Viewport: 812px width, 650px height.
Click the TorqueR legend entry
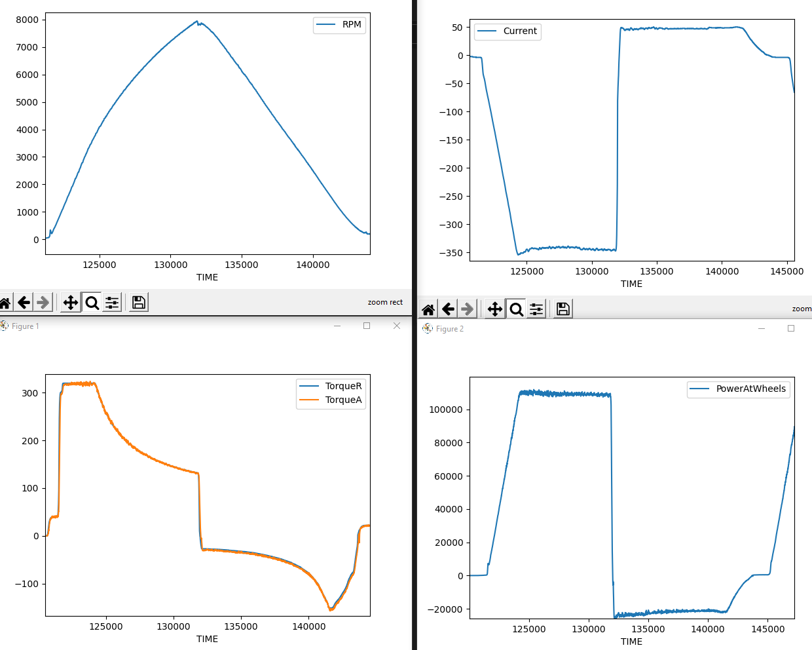(x=343, y=386)
